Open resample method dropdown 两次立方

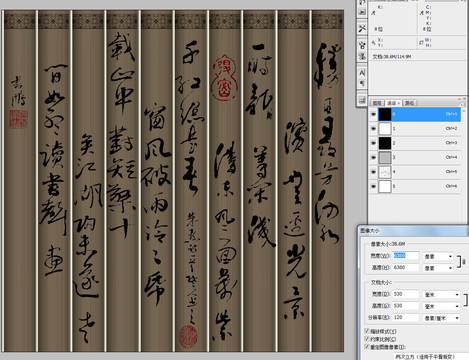tap(431, 356)
